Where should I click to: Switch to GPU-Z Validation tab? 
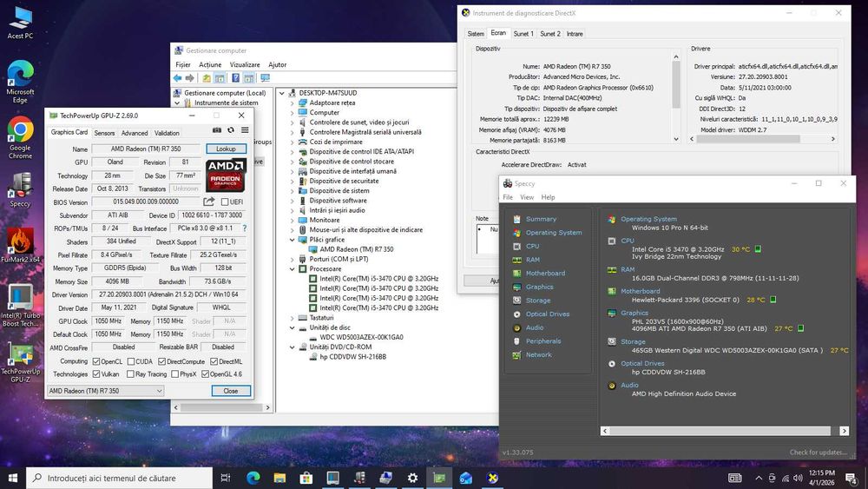167,133
